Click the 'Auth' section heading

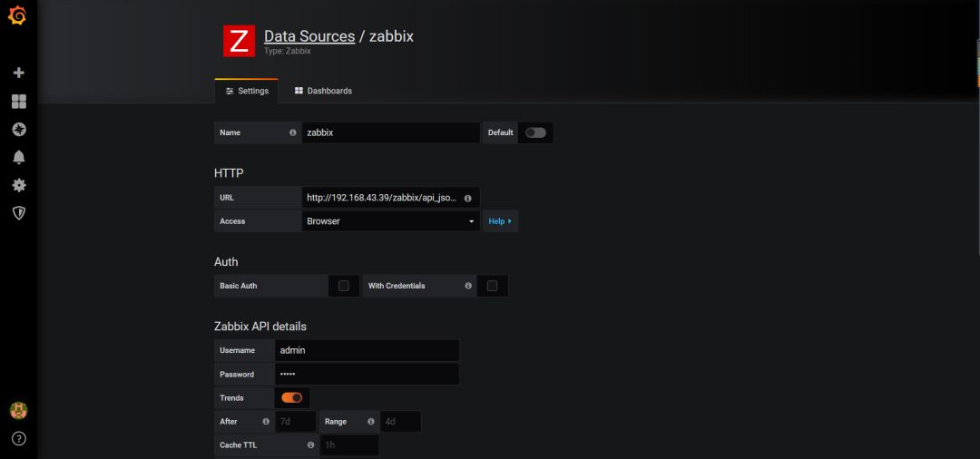pos(226,261)
